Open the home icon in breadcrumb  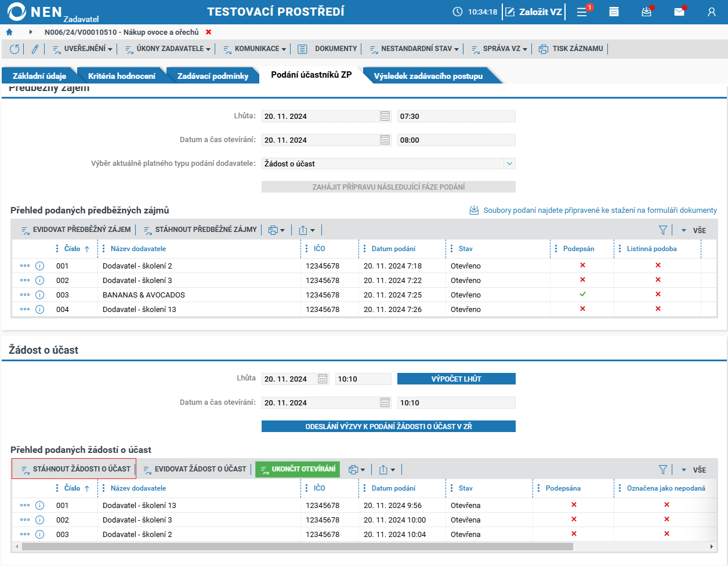9,32
